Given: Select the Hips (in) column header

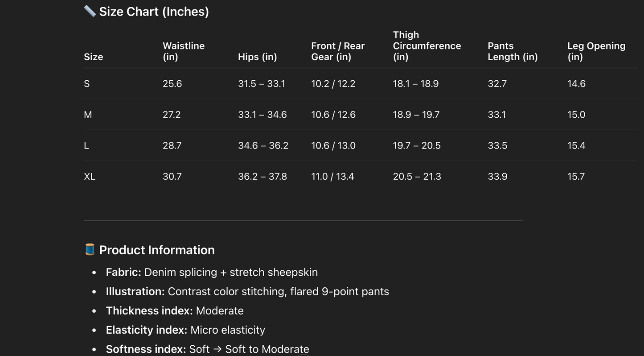Looking at the screenshot, I should click(257, 57).
